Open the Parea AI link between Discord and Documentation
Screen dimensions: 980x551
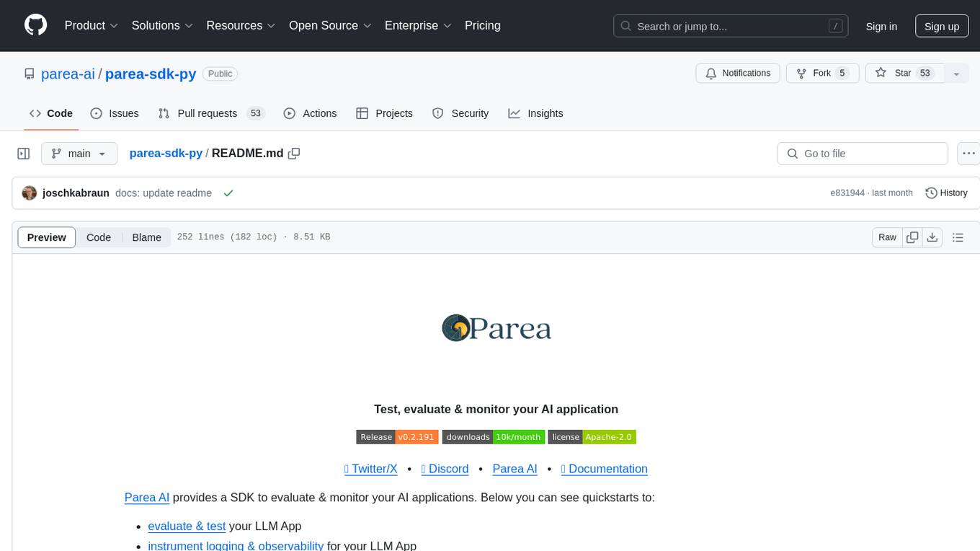[514, 469]
